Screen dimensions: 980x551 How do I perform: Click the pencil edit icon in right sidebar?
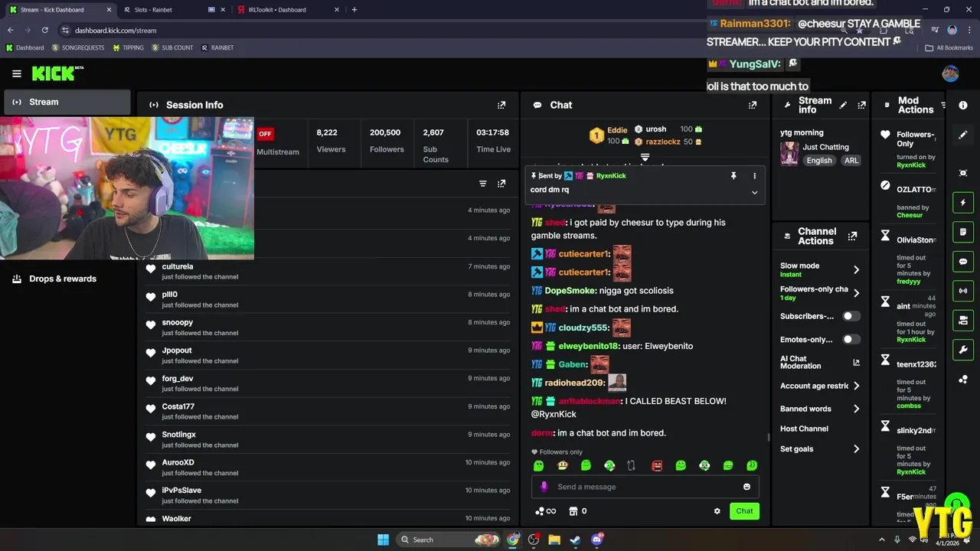[x=963, y=135]
